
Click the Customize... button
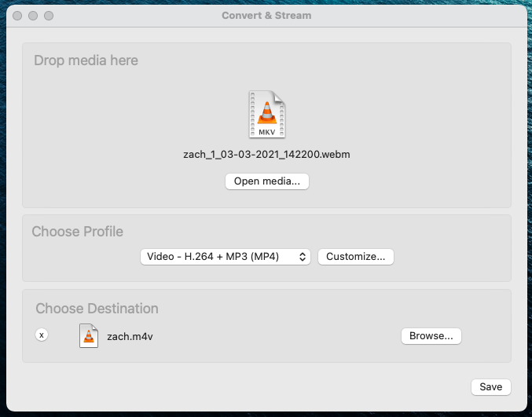pos(355,257)
